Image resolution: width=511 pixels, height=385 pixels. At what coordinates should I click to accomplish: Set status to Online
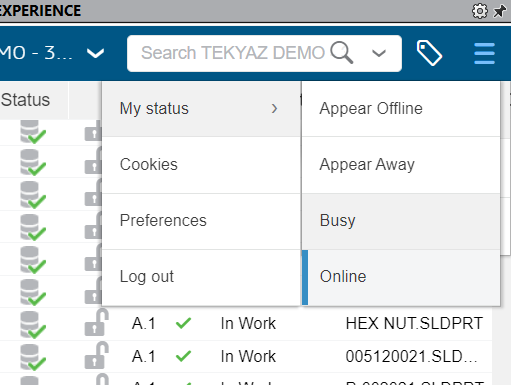[401, 277]
